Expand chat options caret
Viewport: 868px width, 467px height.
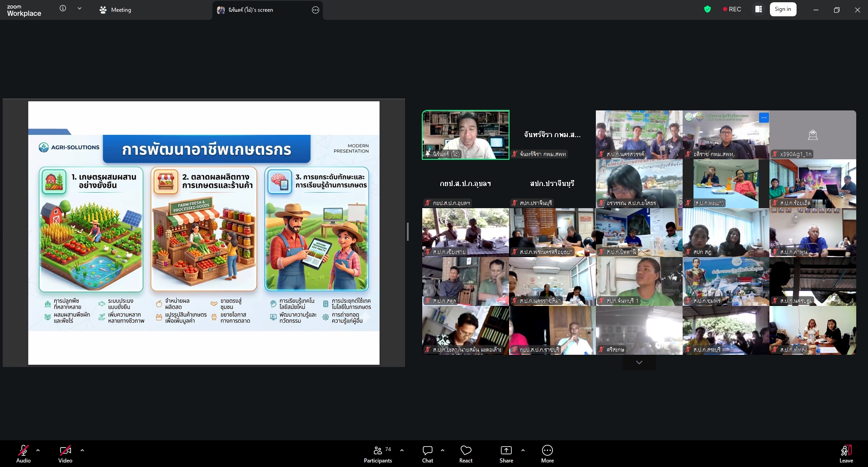[443, 450]
